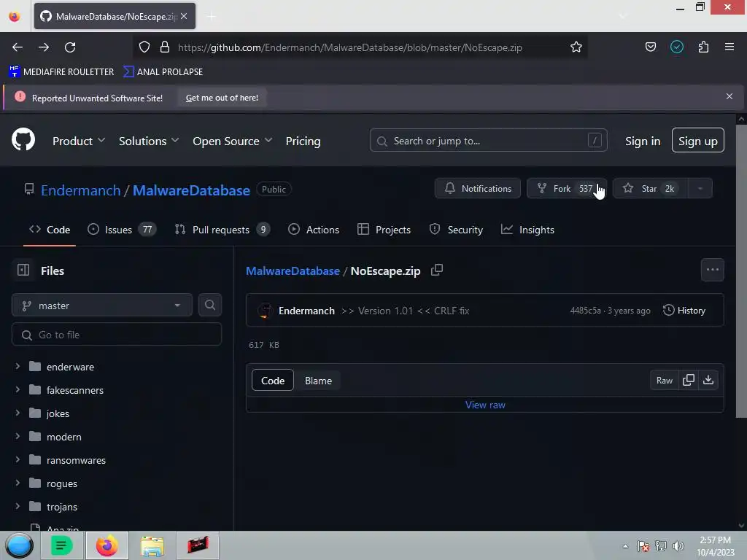Click Get me out of here button

[222, 98]
